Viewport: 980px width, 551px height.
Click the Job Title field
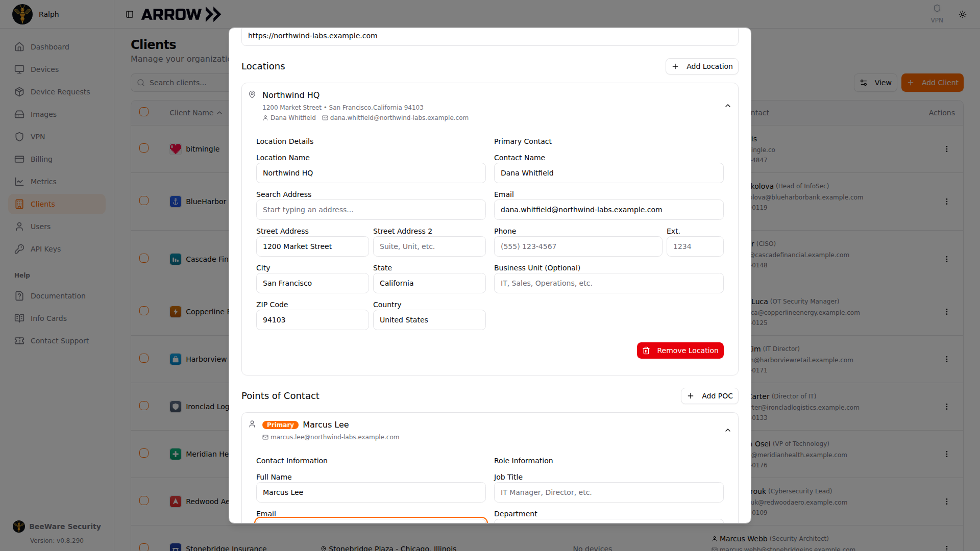pos(608,492)
